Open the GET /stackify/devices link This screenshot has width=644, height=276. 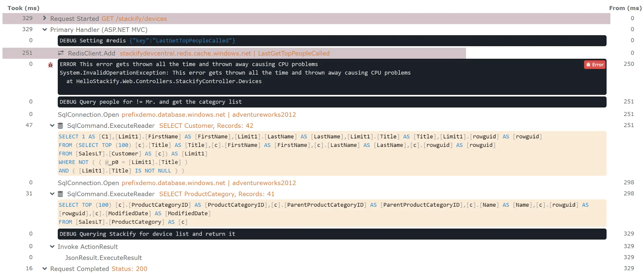134,19
